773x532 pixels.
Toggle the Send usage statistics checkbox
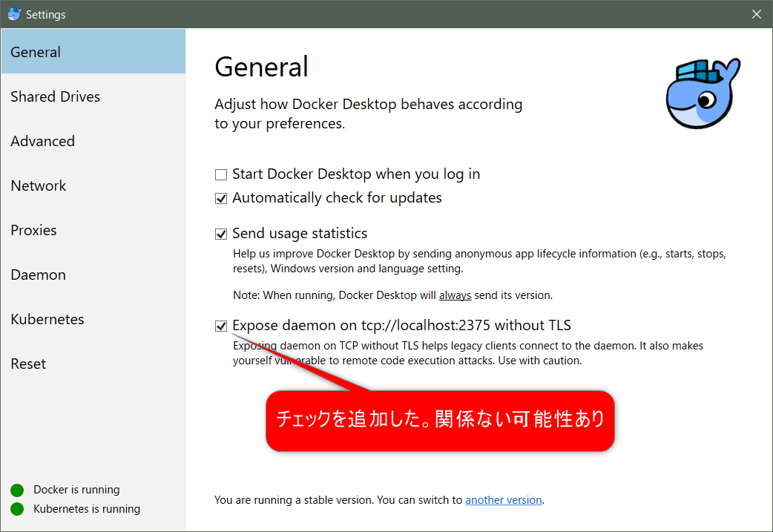pyautogui.click(x=221, y=234)
